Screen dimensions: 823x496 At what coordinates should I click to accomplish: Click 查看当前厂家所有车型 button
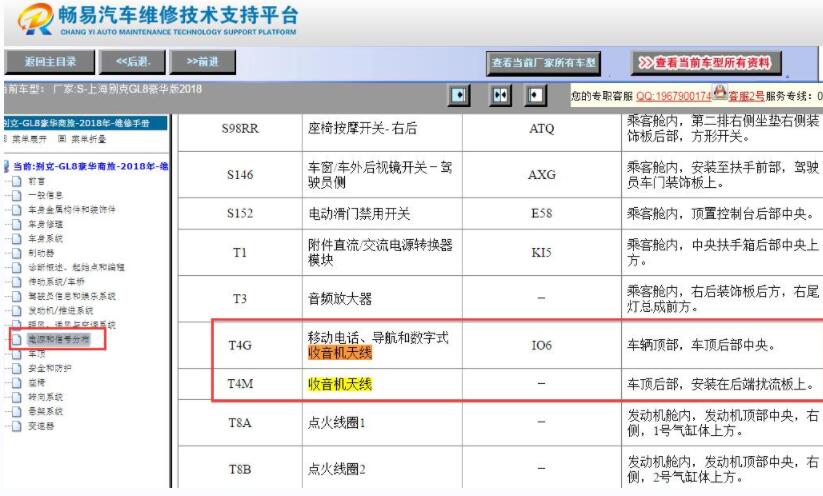click(544, 63)
